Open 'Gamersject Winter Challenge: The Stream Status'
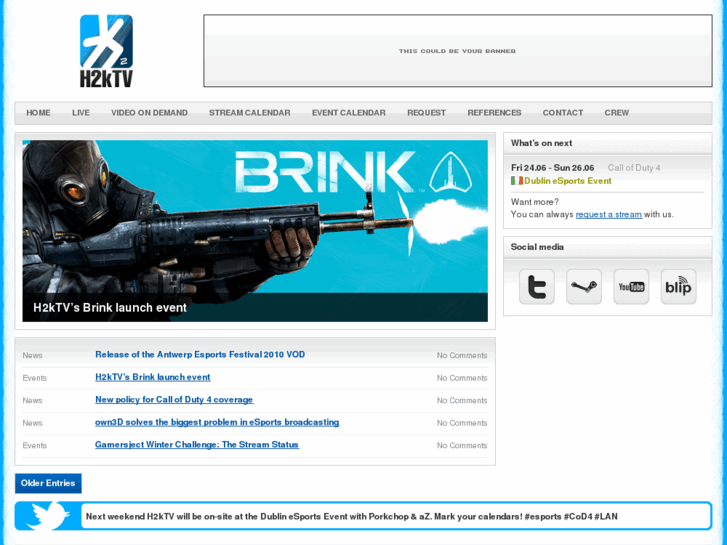The height and width of the screenshot is (545, 727). (197, 445)
